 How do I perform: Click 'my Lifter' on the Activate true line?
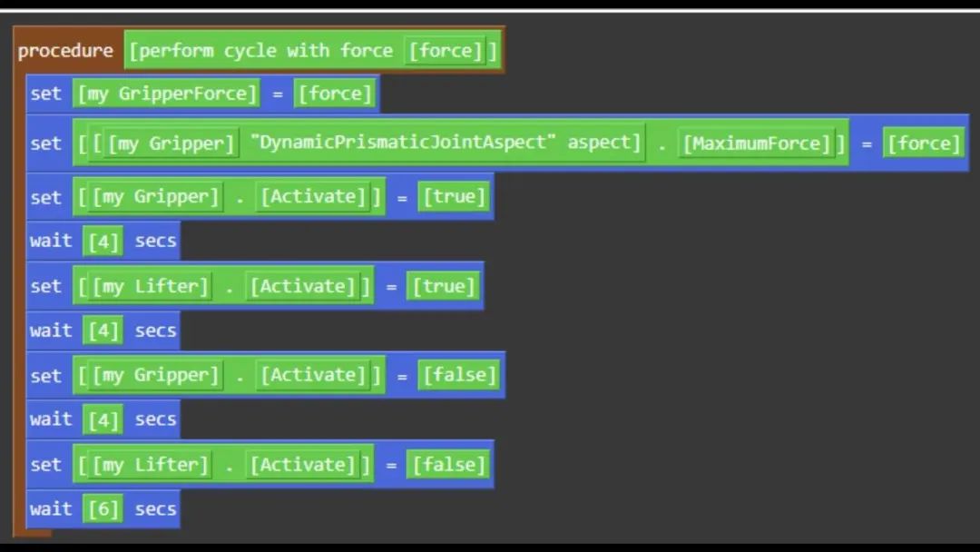(154, 286)
